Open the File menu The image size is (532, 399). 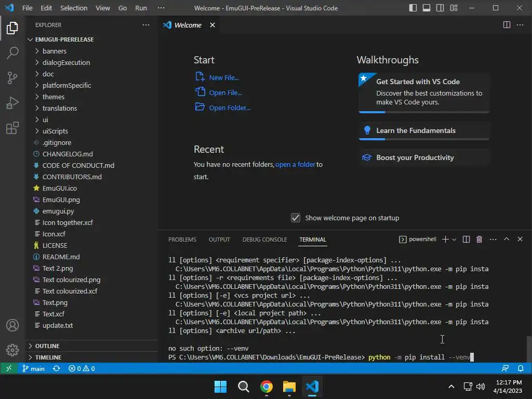[x=27, y=8]
